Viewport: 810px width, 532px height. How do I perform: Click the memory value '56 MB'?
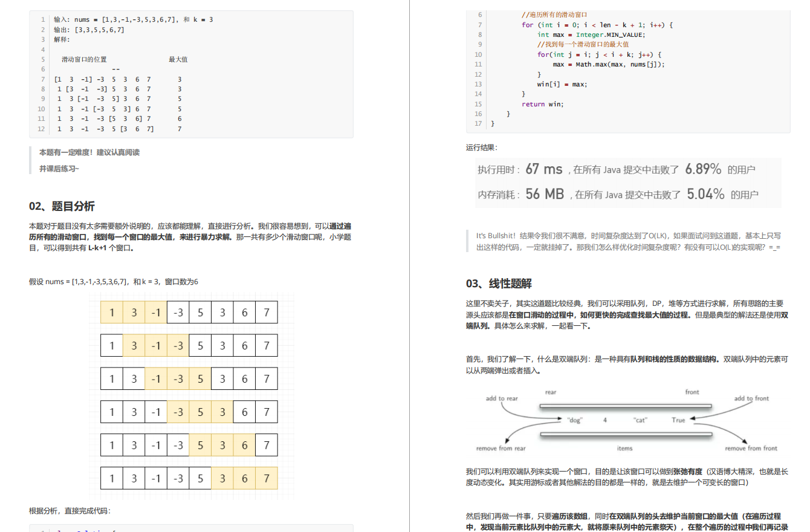coord(545,194)
